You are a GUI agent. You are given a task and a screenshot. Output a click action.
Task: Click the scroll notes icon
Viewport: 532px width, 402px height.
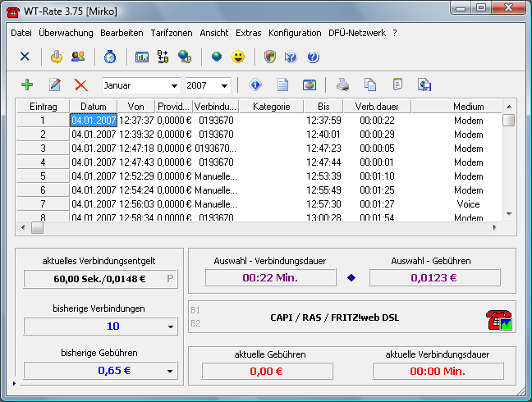(x=397, y=85)
